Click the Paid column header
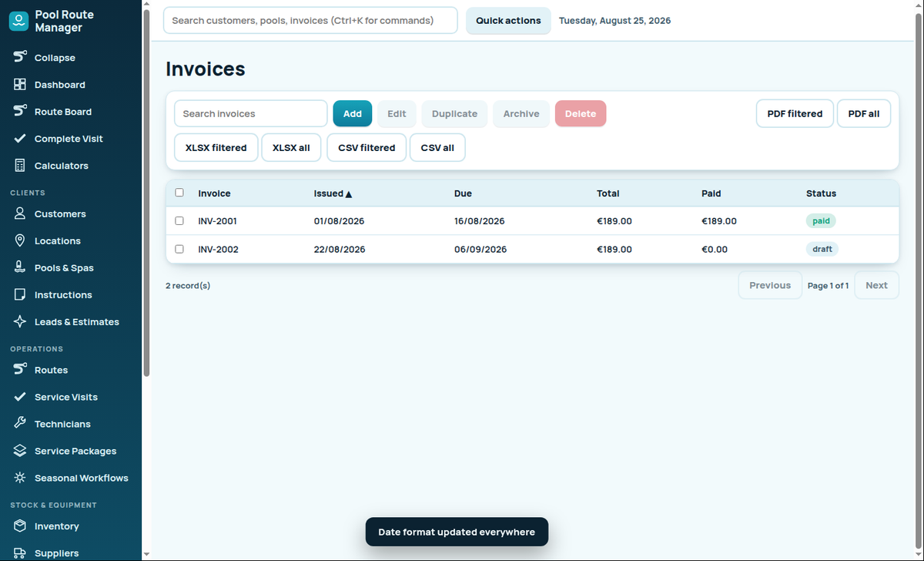The image size is (924, 561). [711, 193]
